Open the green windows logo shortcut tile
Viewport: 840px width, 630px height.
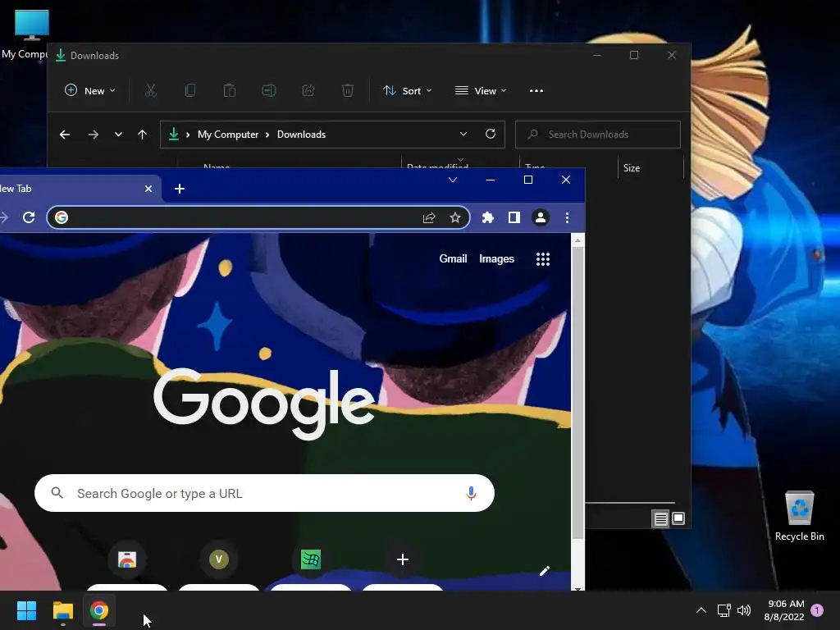coord(311,559)
